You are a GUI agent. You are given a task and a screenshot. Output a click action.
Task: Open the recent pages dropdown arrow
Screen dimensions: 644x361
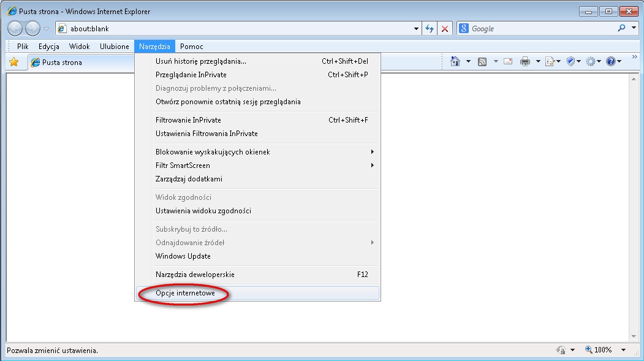pyautogui.click(x=46, y=29)
